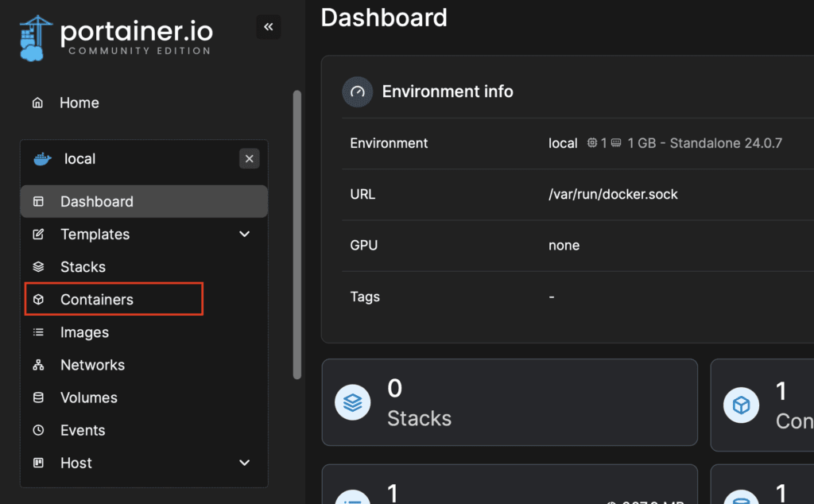Viewport: 814px width, 504px height.
Task: Click the Environment info gauge icon
Action: click(x=358, y=91)
